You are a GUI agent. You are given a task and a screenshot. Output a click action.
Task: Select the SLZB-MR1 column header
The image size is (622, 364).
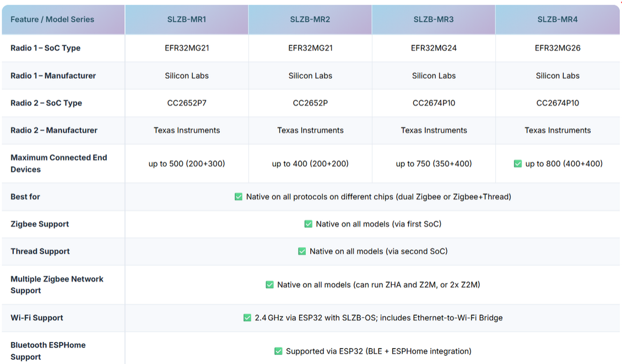[187, 19]
